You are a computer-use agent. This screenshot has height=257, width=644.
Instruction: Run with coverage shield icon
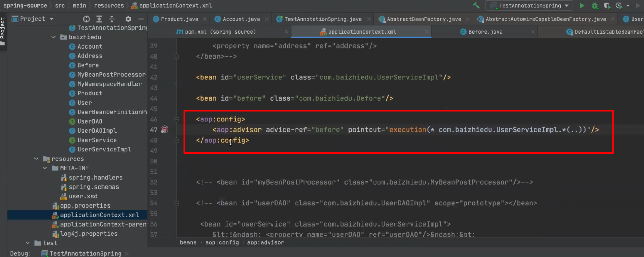(x=607, y=5)
